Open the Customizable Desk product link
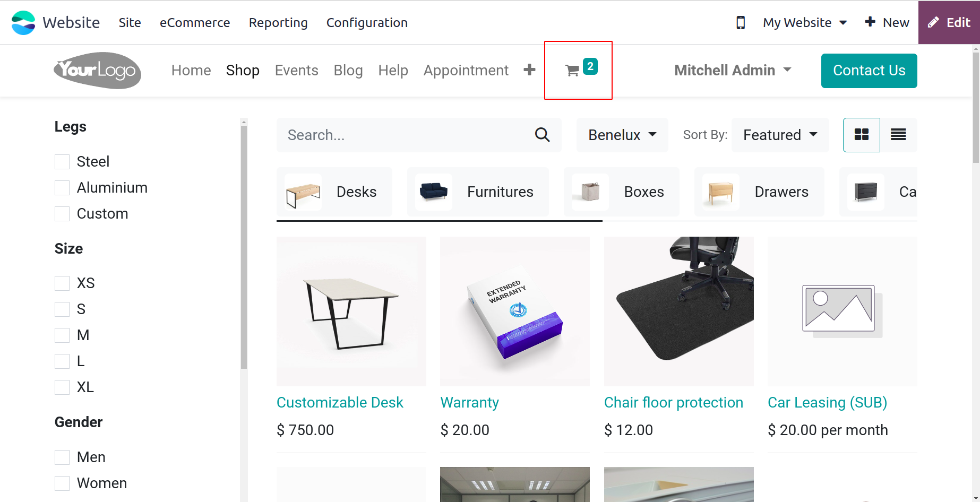This screenshot has width=980, height=502. coord(340,403)
